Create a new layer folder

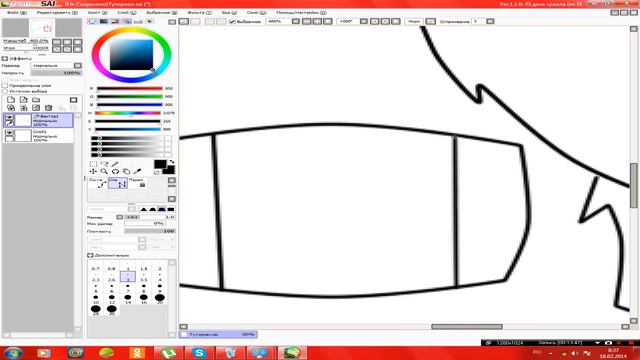click(36, 100)
